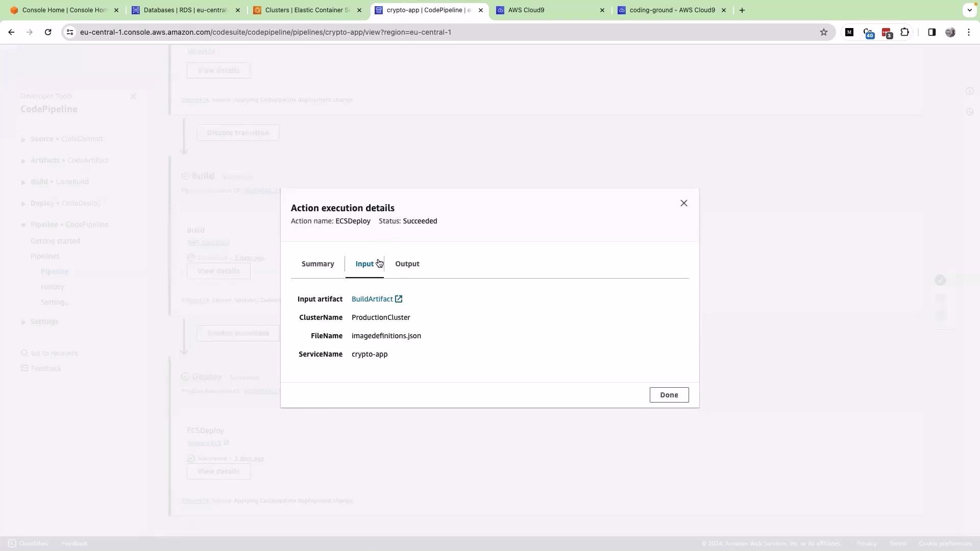Bookmark this page with the star

point(823,32)
